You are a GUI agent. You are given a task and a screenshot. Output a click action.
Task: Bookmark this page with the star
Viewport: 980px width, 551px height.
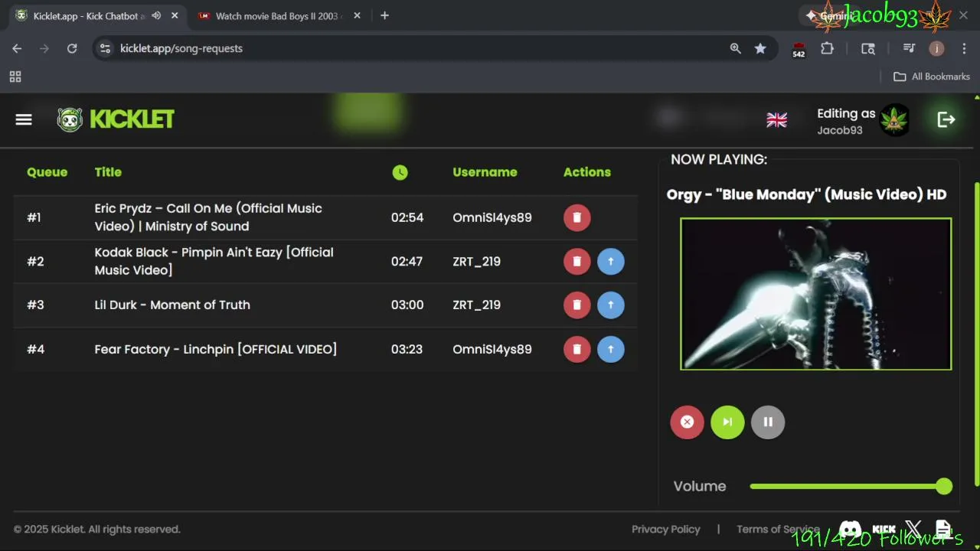760,48
